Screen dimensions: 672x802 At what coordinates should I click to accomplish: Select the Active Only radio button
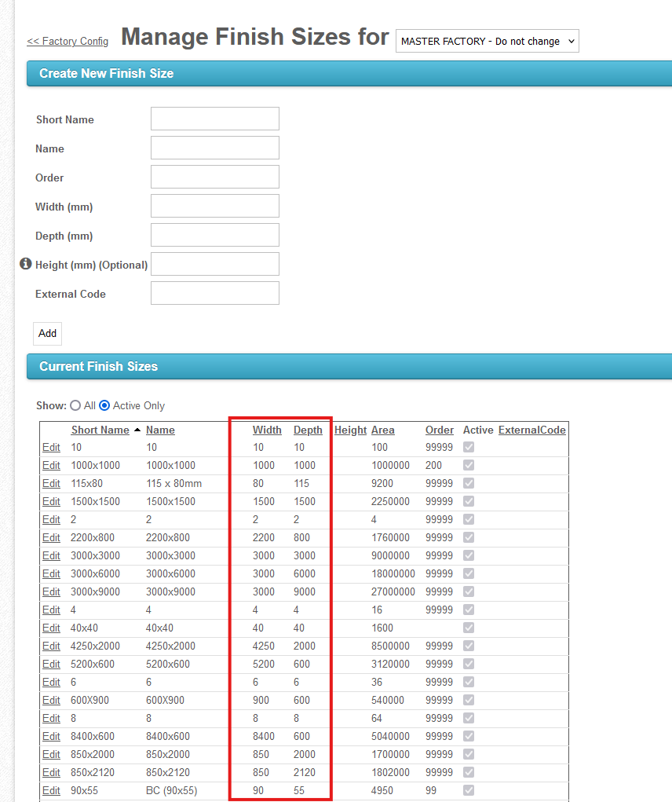click(x=104, y=405)
